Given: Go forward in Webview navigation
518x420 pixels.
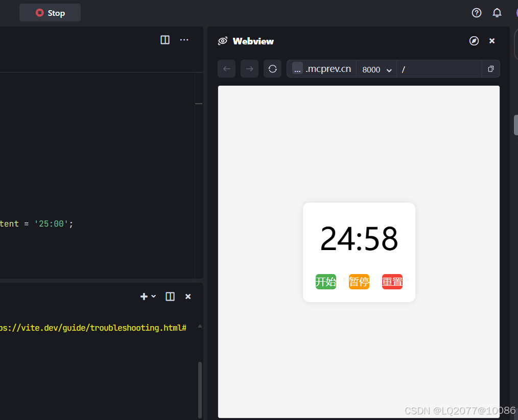Looking at the screenshot, I should click(x=249, y=68).
